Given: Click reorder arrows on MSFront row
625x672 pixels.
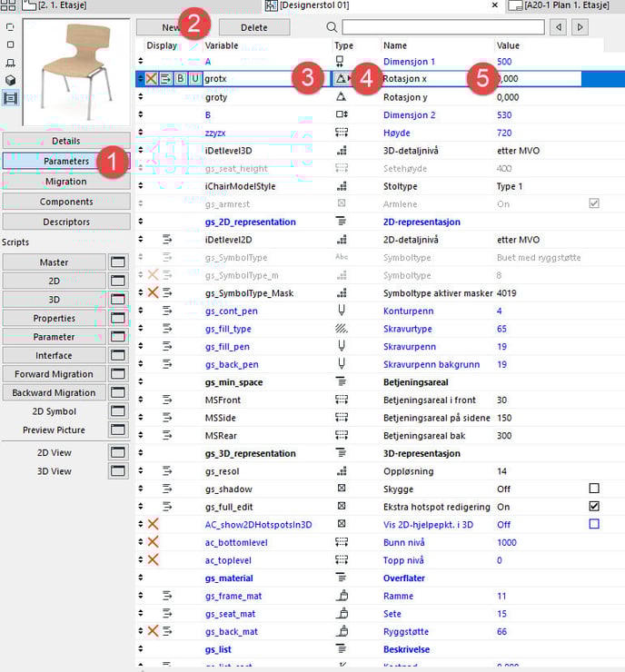Looking at the screenshot, I should pyautogui.click(x=141, y=400).
